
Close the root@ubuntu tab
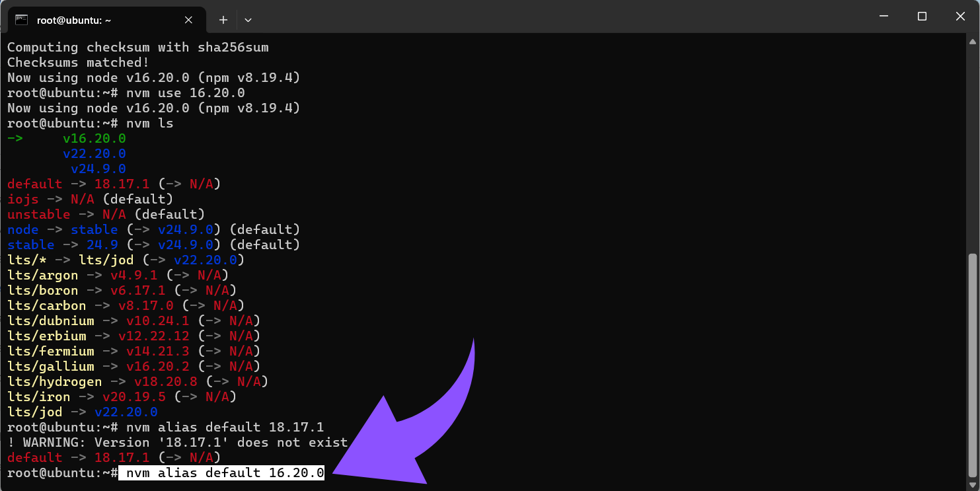coord(188,20)
